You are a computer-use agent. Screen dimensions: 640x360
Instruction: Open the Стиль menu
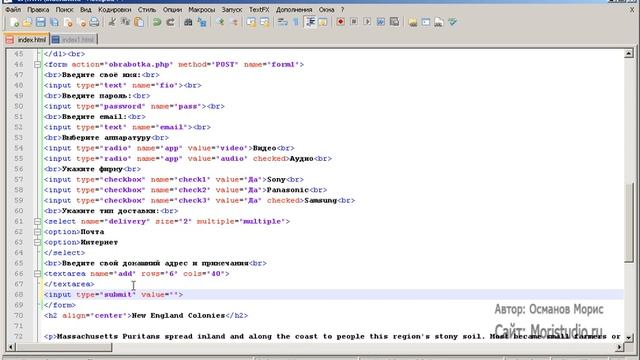click(147, 9)
